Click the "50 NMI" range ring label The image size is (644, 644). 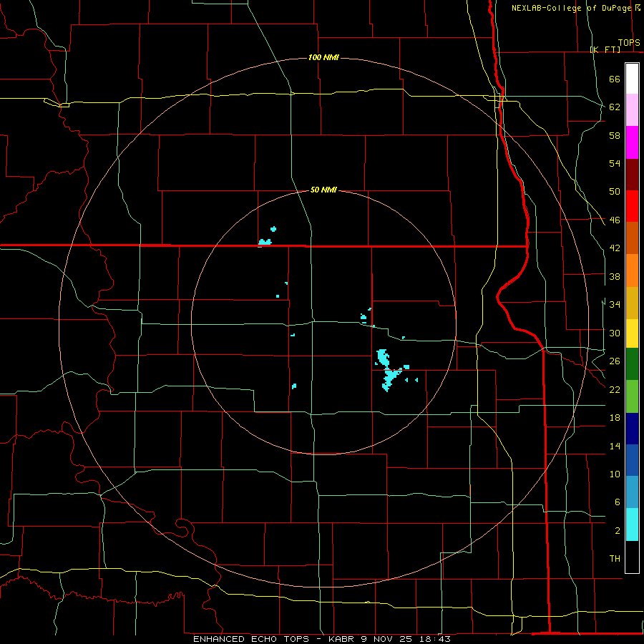click(323, 190)
